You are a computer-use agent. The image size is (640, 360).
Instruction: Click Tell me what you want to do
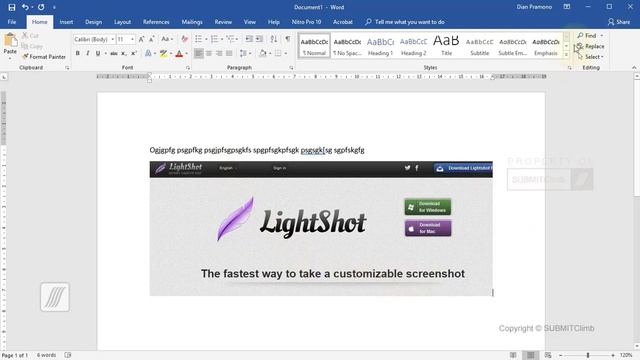tap(405, 22)
